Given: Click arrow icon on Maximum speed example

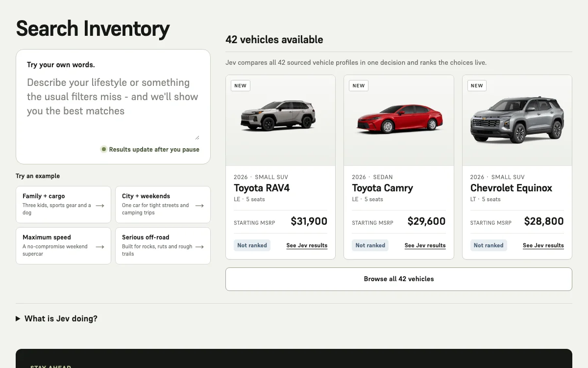Looking at the screenshot, I should tap(100, 247).
